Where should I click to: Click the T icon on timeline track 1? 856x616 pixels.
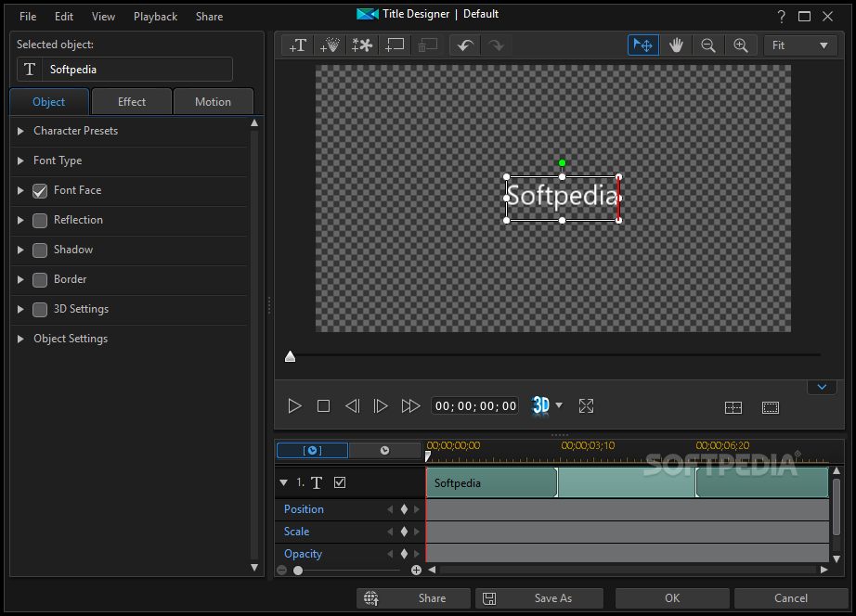317,482
